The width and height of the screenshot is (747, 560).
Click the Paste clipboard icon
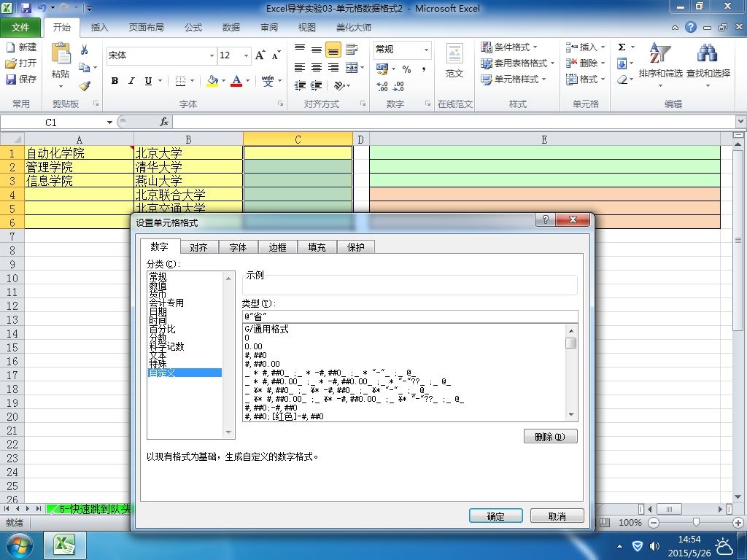[61, 54]
